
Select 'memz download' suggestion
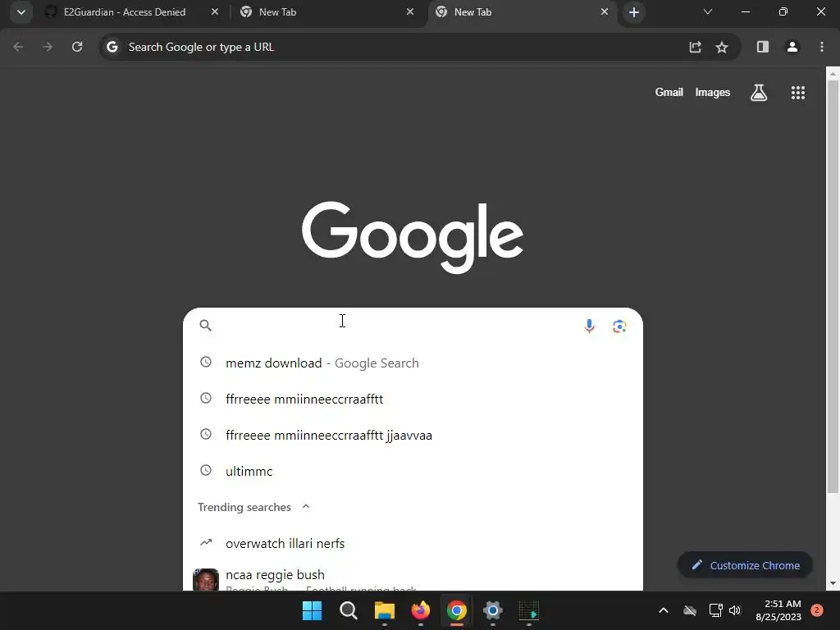(413, 363)
